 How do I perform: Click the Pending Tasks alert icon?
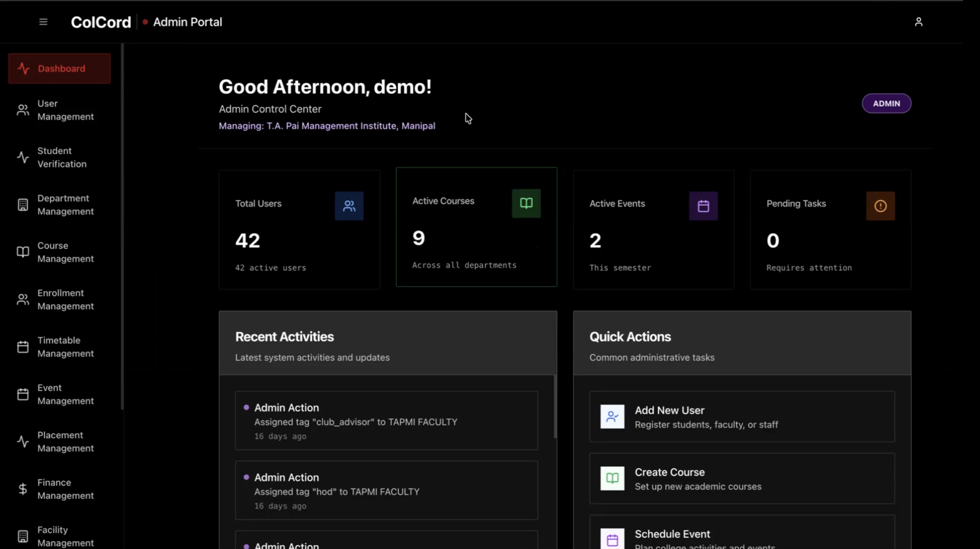(880, 206)
